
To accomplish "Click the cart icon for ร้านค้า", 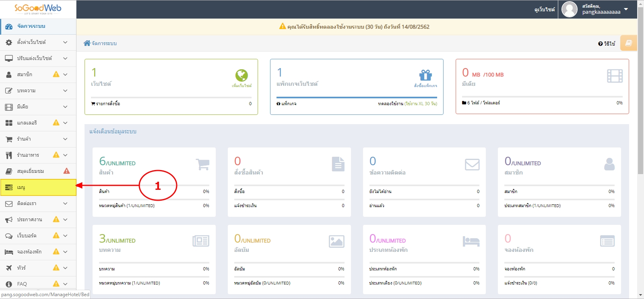I will point(9,139).
